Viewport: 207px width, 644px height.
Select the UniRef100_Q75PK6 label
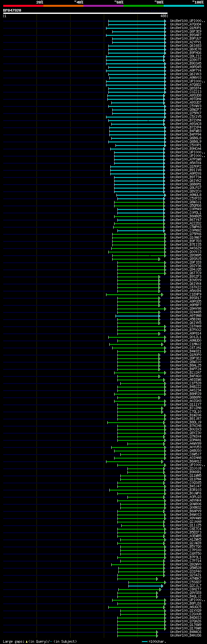point(186,234)
